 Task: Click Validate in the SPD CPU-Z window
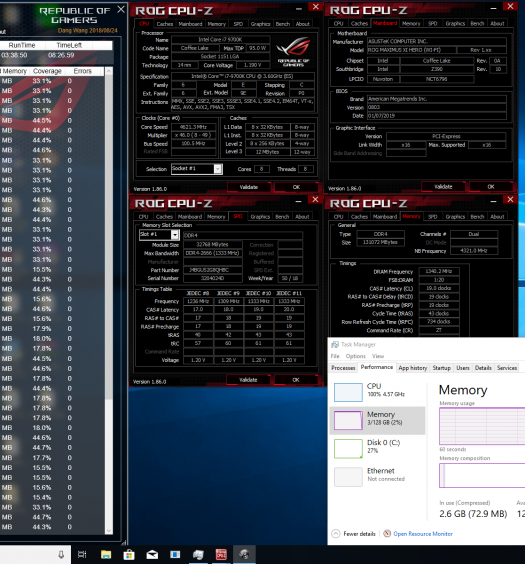(x=248, y=380)
